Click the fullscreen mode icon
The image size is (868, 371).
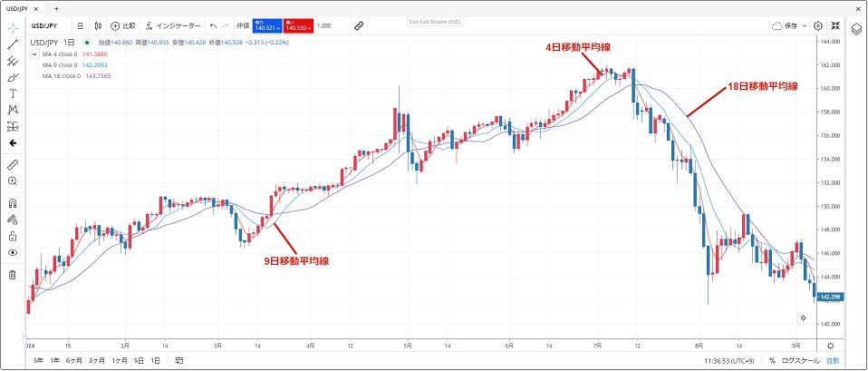[836, 26]
